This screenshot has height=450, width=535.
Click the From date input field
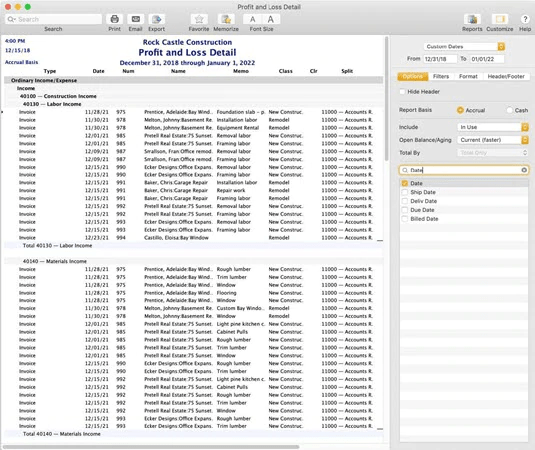[440, 59]
